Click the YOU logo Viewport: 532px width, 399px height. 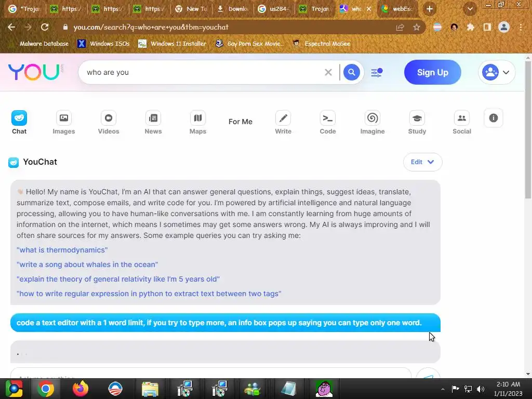(x=36, y=72)
